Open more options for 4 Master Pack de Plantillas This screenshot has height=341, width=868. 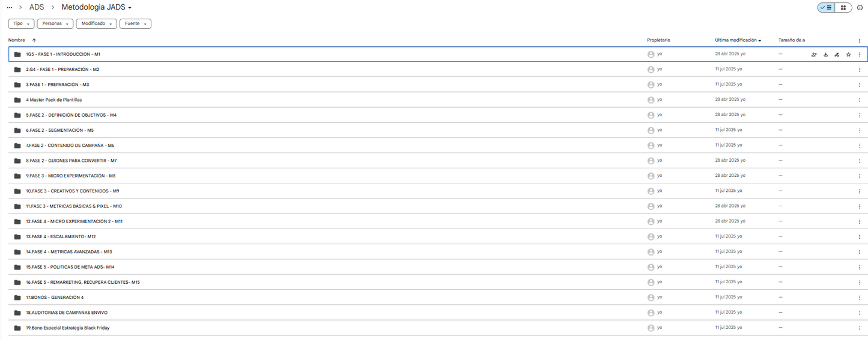pyautogui.click(x=860, y=100)
